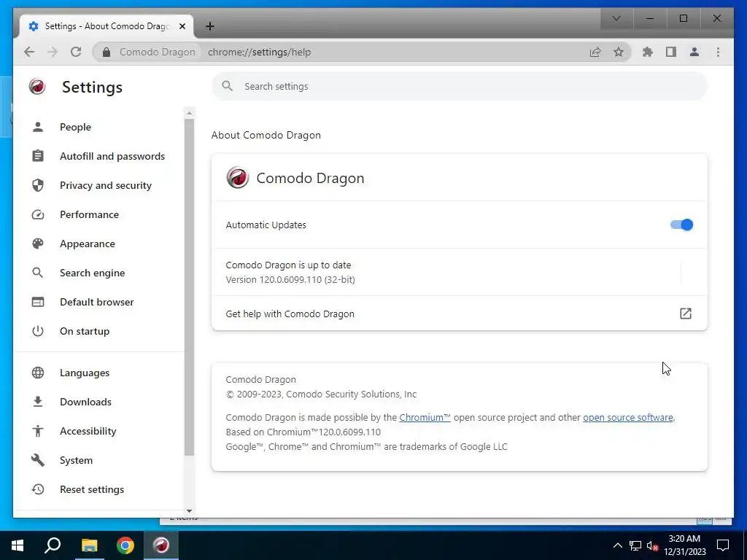Open Performance settings section
The image size is (747, 560).
pyautogui.click(x=98, y=214)
